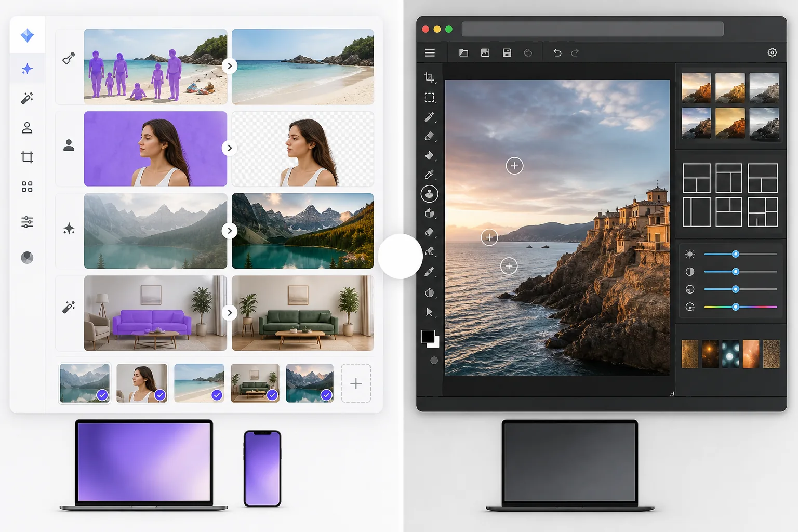This screenshot has width=798, height=532.
Task: Open the woman portrait thumbnail in the bottom strip
Action: (142, 383)
